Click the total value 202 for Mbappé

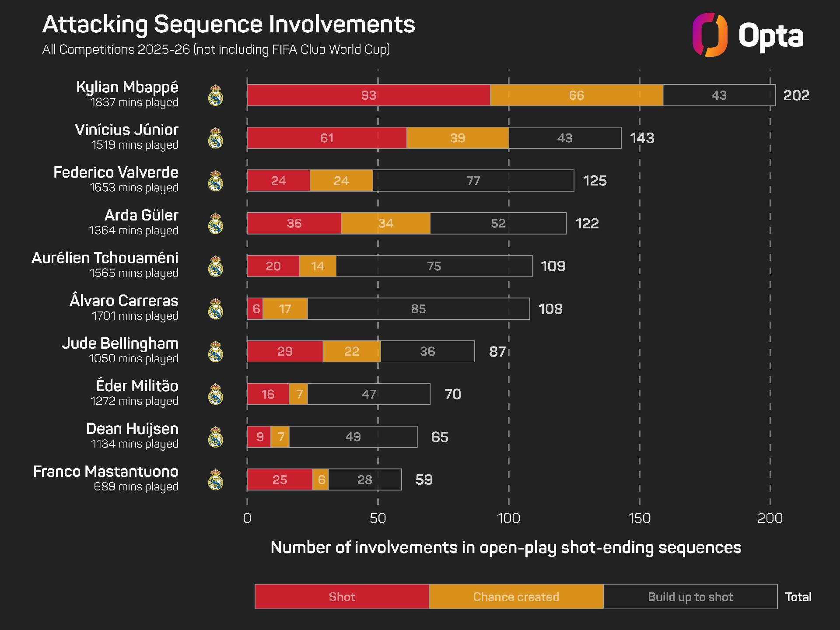(x=796, y=95)
